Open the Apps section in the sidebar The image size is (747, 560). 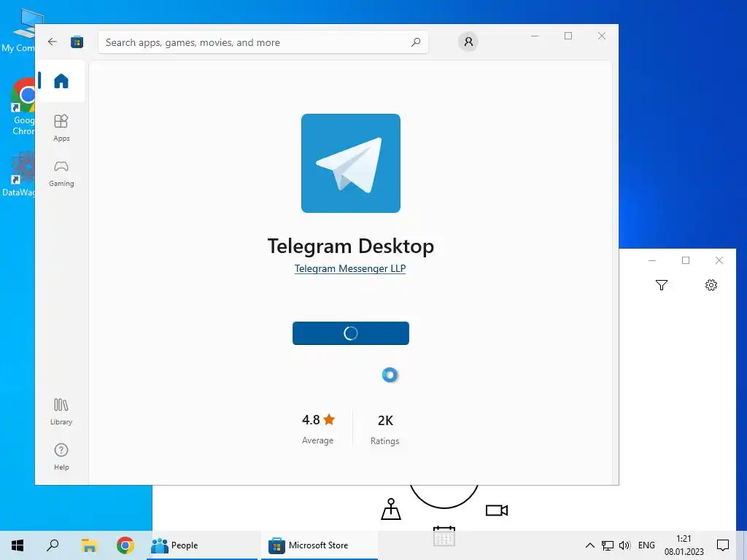pyautogui.click(x=61, y=128)
